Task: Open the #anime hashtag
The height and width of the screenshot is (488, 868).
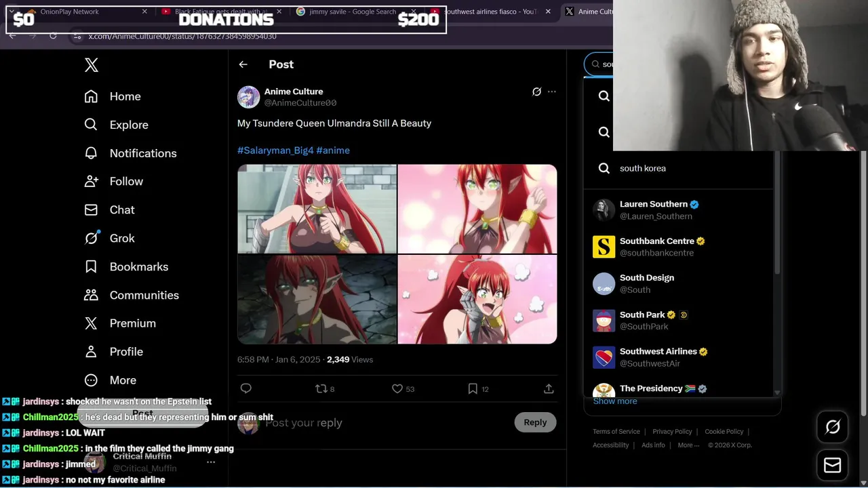Action: (333, 150)
